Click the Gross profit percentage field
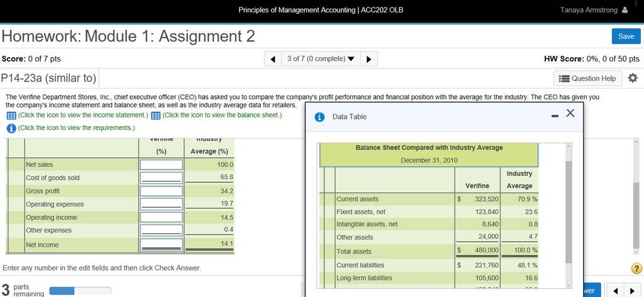644x297 pixels. tap(162, 191)
